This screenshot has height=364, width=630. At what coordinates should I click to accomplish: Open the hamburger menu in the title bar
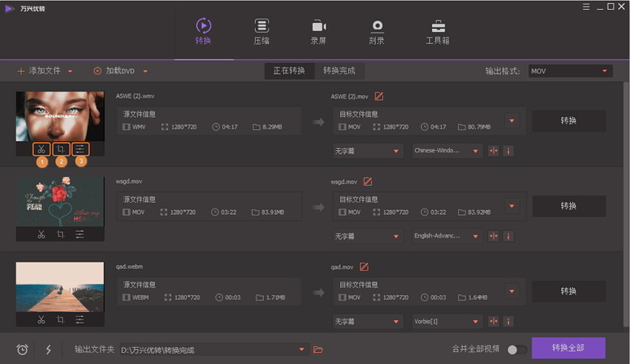[586, 7]
